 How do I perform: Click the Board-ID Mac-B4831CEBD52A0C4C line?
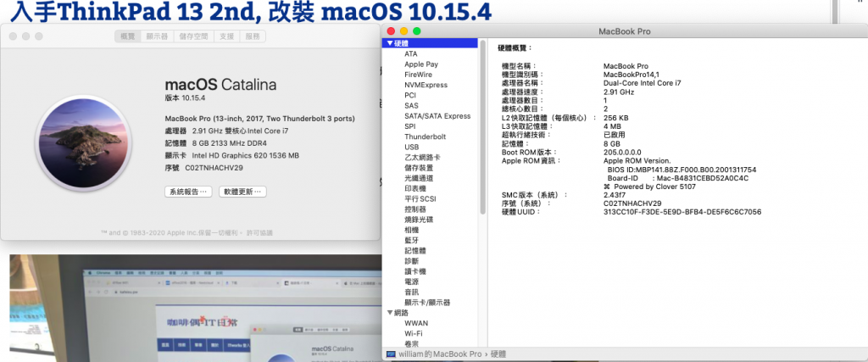point(678,178)
